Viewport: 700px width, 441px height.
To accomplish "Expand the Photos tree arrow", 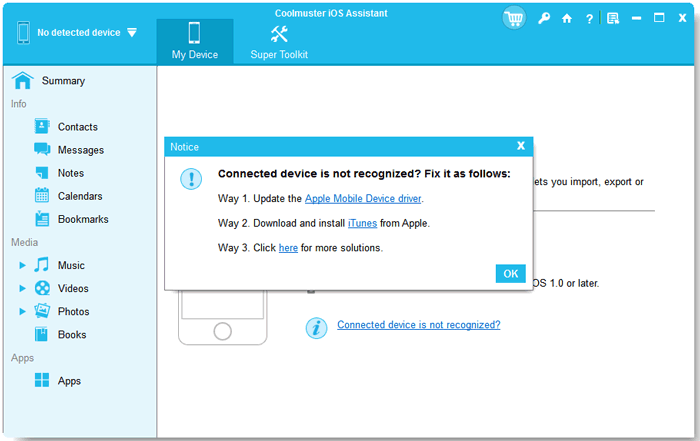I will tap(22, 312).
